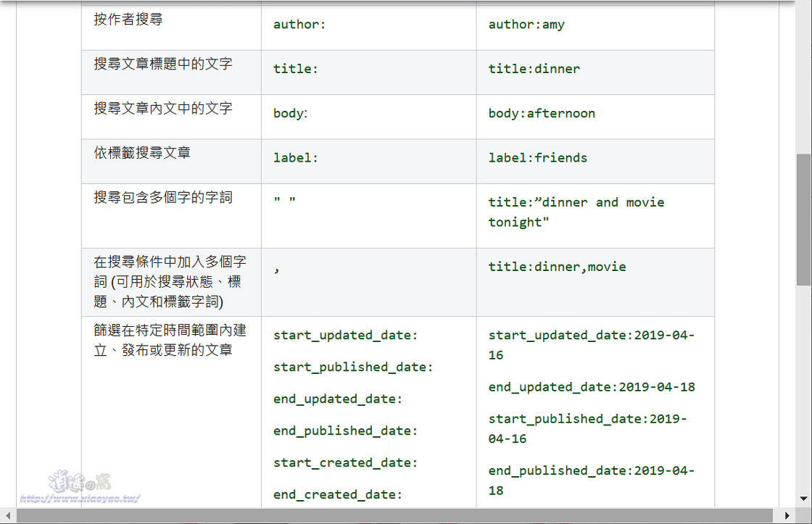Click the horizontal scrollbar left arrow
Image resolution: width=812 pixels, height=524 pixels.
pos(8,516)
